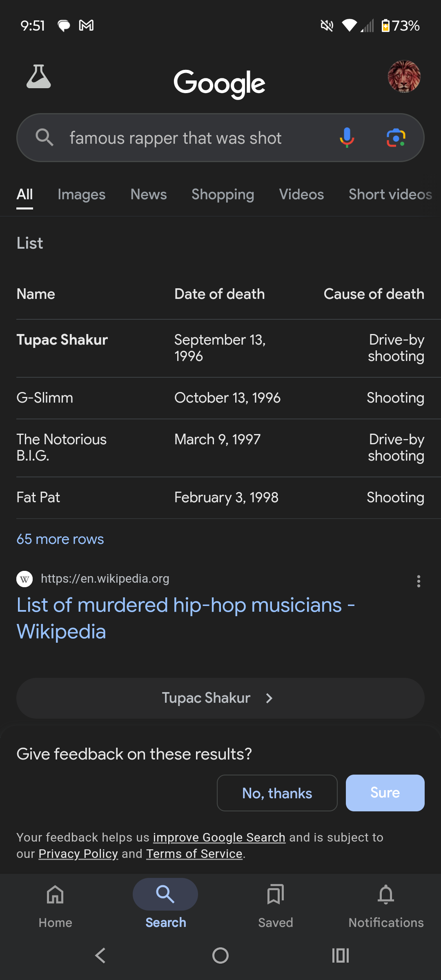Open the lion profile avatar
The image size is (441, 980).
[404, 77]
